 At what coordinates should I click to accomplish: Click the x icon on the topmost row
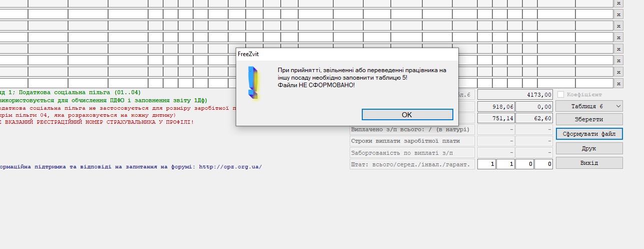(x=618, y=3)
